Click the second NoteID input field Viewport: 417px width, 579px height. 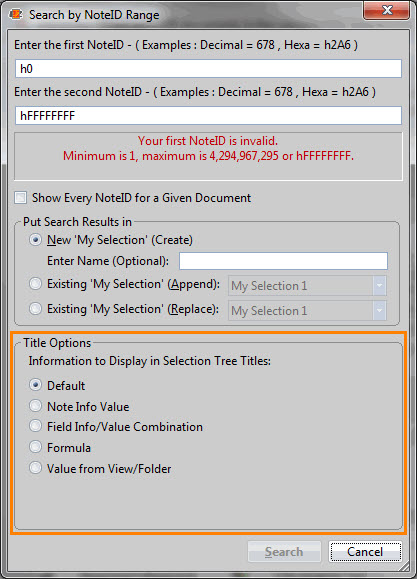coord(208,116)
